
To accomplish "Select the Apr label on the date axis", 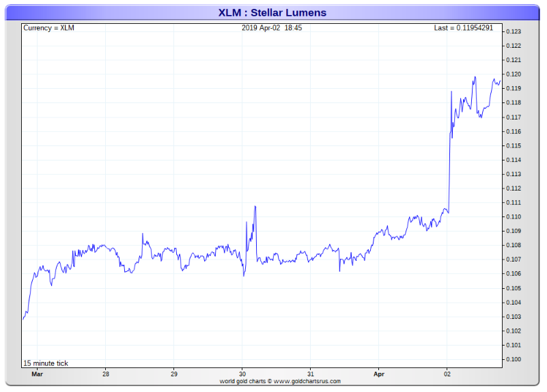I will (x=378, y=374).
